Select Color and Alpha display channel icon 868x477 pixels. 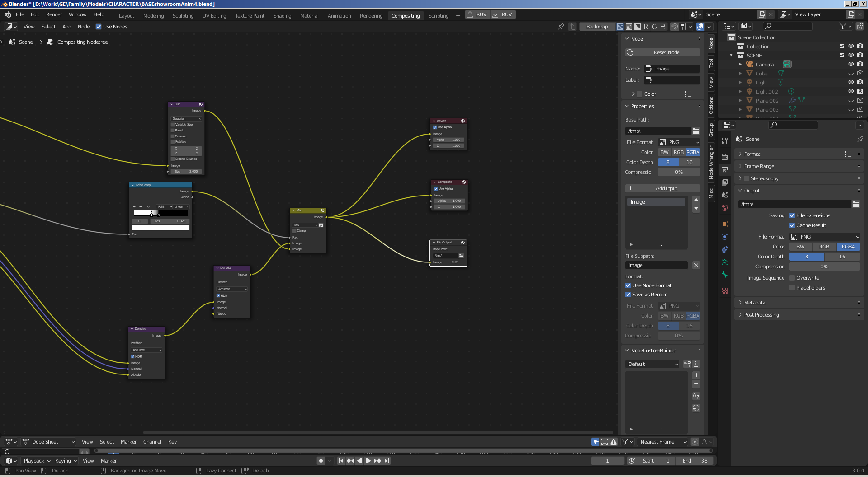point(620,27)
